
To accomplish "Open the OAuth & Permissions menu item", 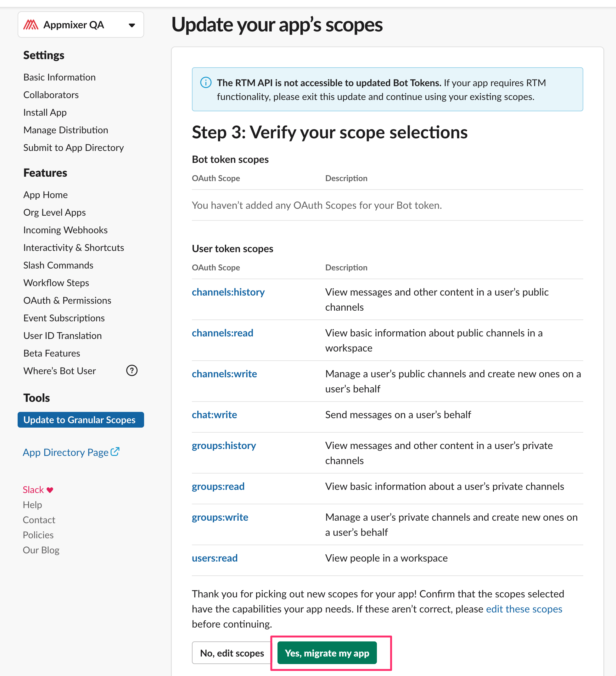I will coord(67,301).
